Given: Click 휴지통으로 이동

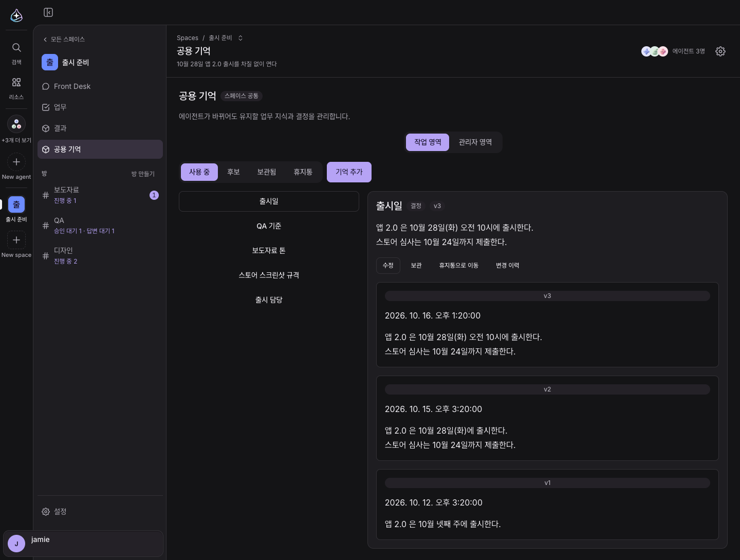Looking at the screenshot, I should [x=459, y=266].
